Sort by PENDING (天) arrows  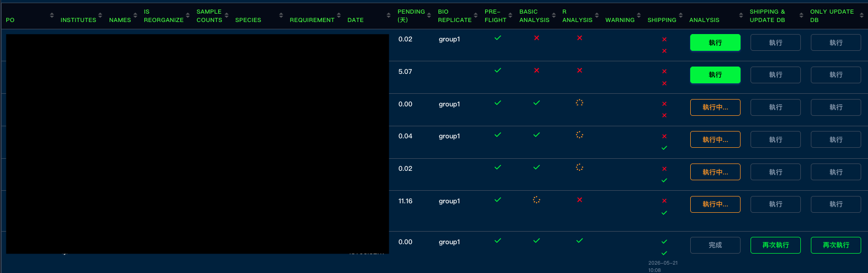(429, 15)
